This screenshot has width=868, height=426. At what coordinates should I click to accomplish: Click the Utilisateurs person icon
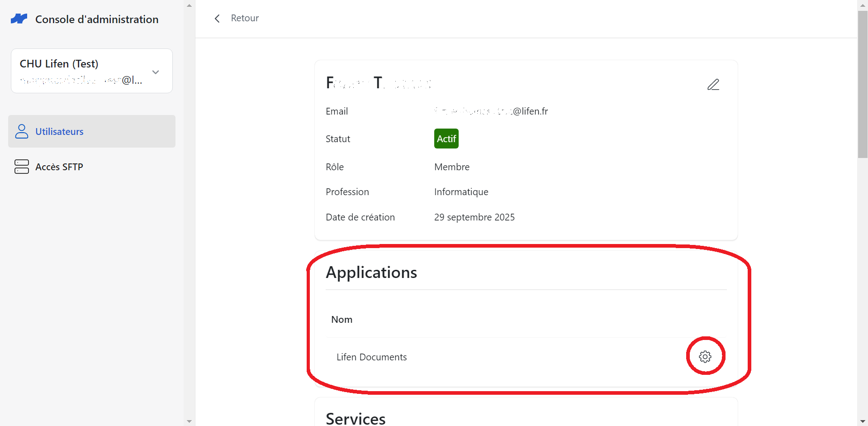click(22, 131)
